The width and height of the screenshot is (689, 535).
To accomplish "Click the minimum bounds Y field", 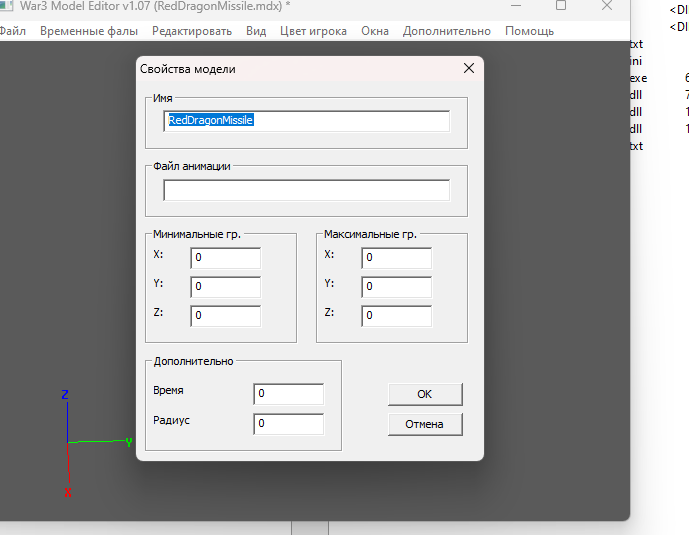I will [x=225, y=287].
